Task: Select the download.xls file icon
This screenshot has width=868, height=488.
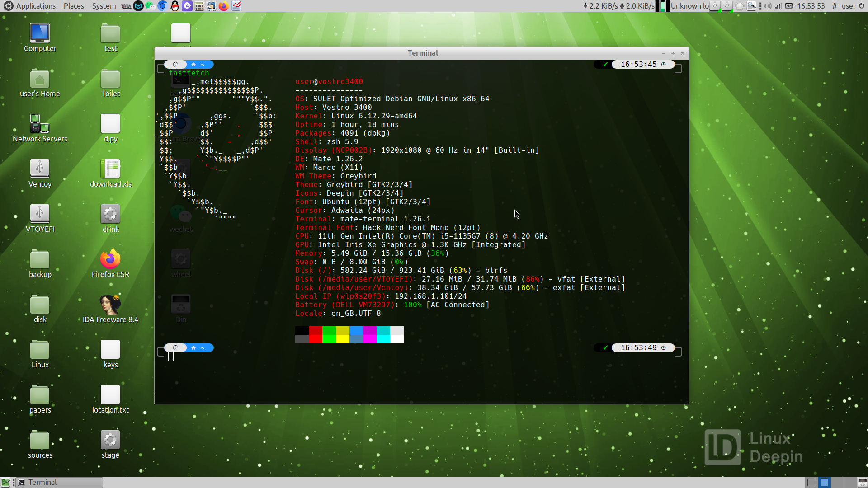Action: tap(110, 174)
